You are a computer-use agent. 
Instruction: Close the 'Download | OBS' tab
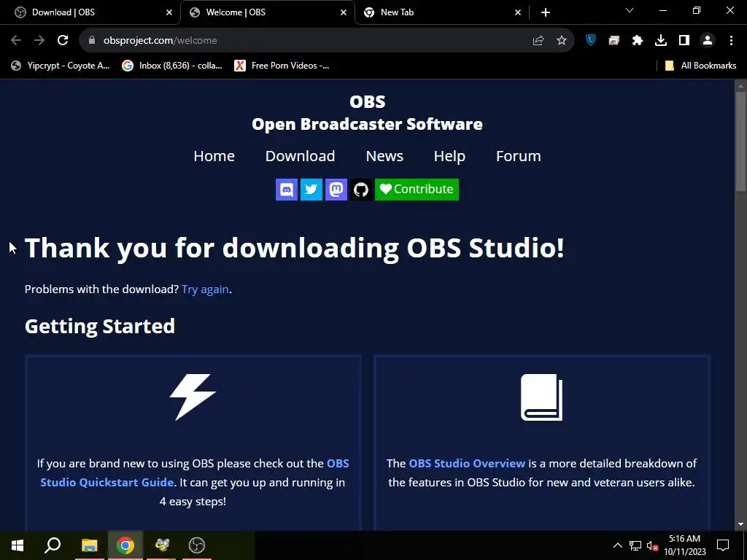[x=169, y=12]
